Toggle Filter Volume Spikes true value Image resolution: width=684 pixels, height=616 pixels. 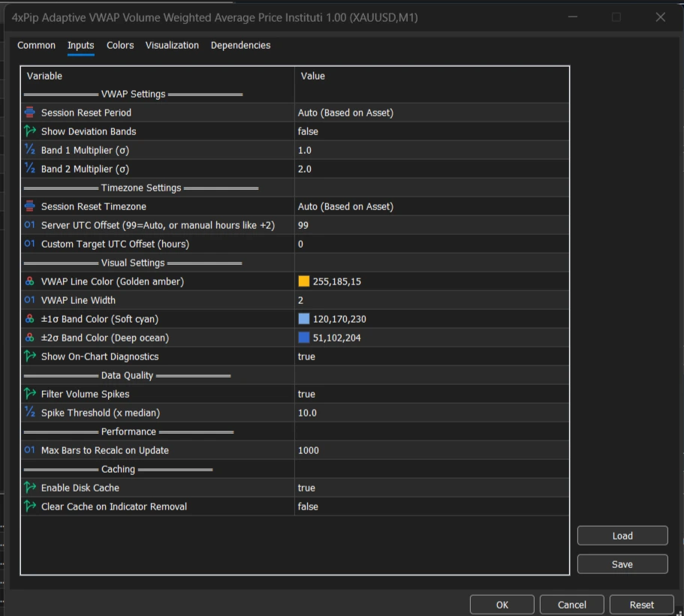pos(306,394)
